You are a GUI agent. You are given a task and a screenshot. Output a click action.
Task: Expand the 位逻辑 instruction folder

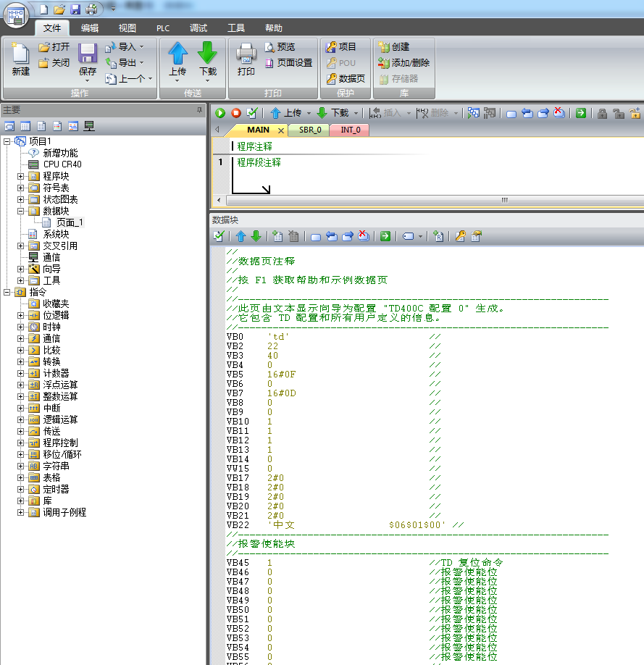20,315
